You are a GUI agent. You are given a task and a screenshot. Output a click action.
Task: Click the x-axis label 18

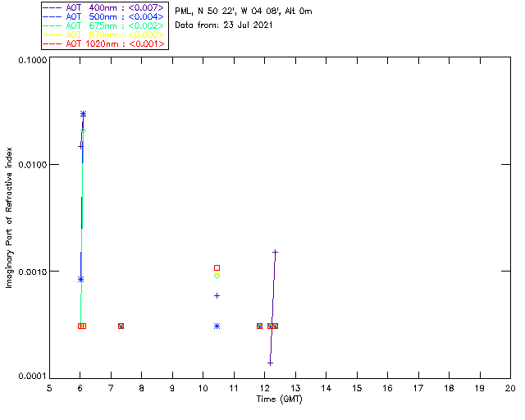point(449,388)
